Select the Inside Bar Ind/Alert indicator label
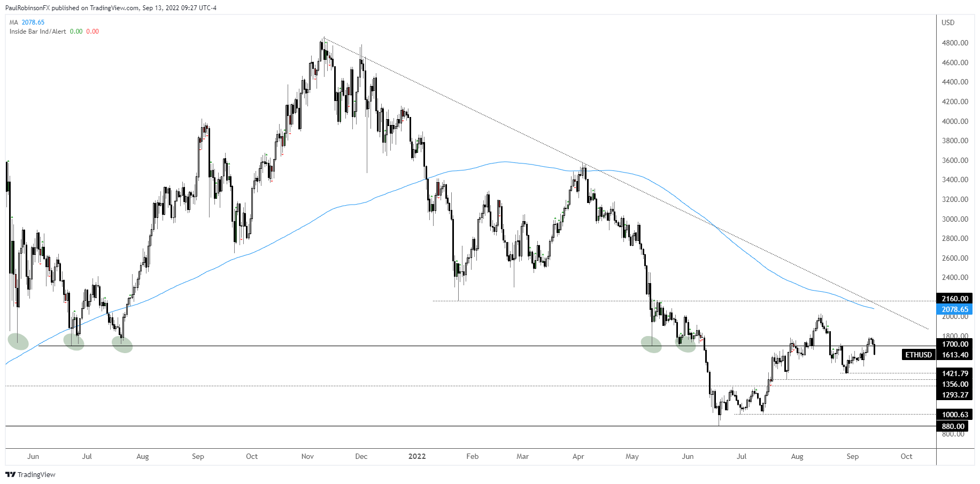 [x=38, y=32]
